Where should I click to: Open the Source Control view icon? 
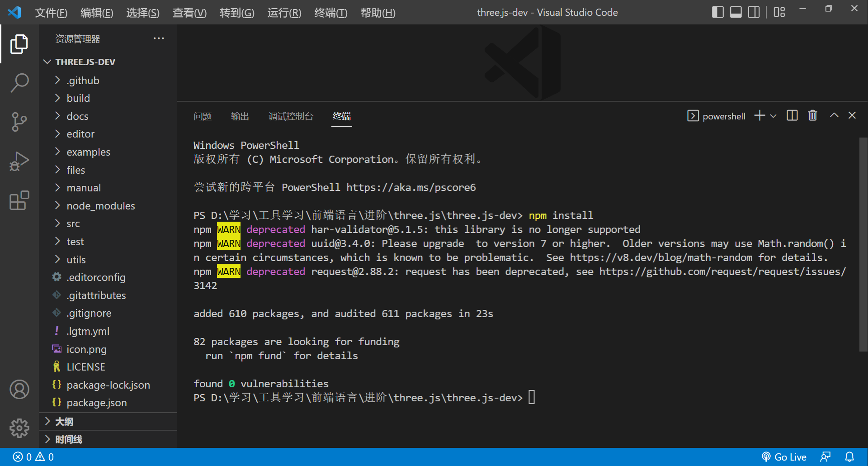click(19, 122)
